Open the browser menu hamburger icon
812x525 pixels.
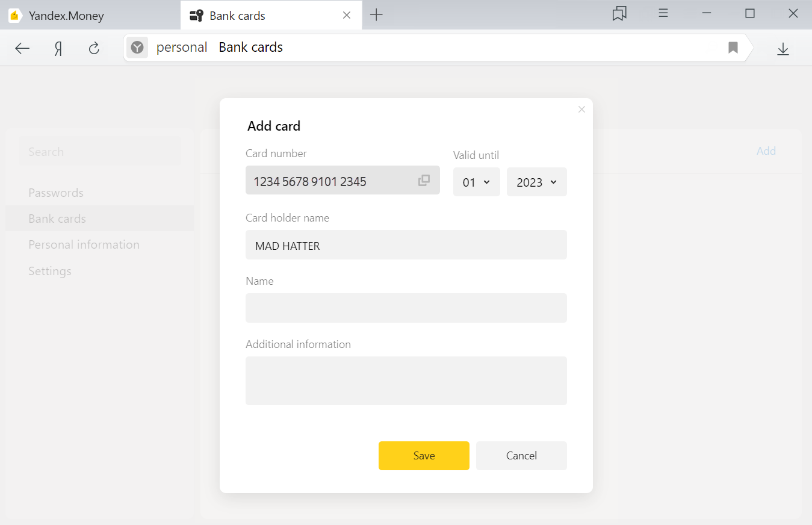pyautogui.click(x=663, y=13)
